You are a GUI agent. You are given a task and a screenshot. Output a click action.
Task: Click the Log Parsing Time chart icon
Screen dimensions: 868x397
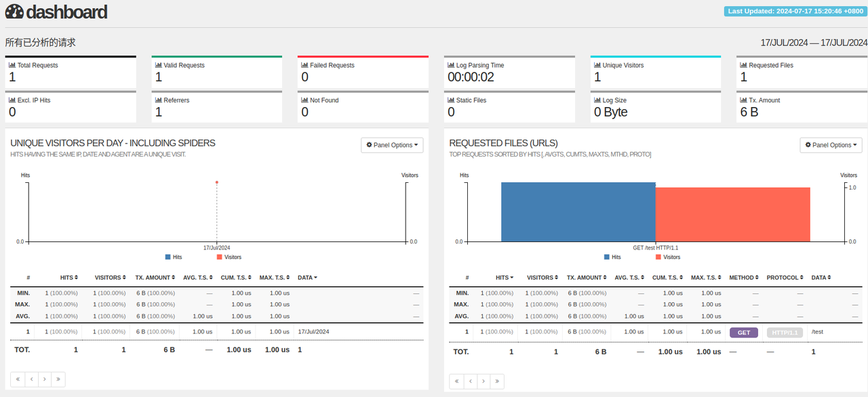coord(451,66)
